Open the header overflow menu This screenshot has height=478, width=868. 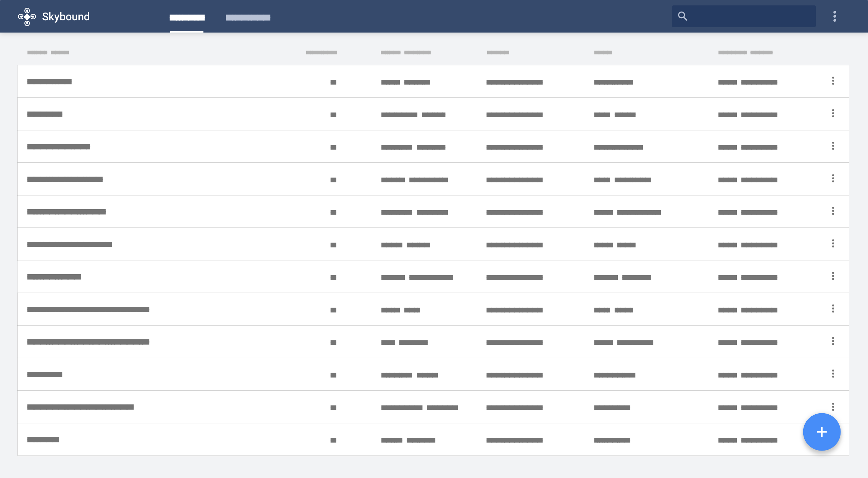[835, 16]
